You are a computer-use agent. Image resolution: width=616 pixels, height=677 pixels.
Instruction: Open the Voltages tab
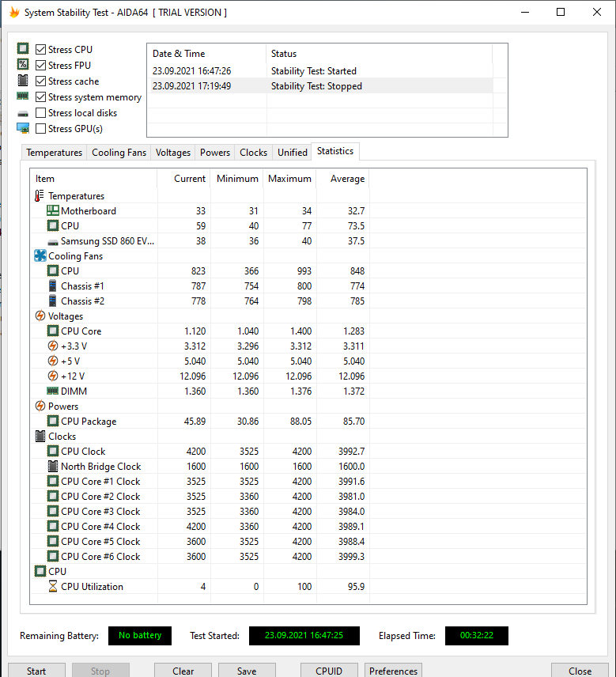pos(172,153)
